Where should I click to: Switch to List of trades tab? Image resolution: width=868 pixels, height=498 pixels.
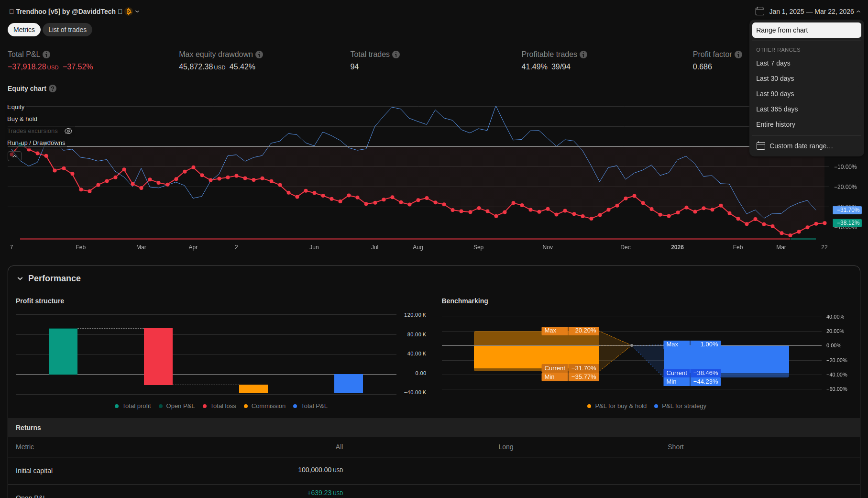click(x=67, y=30)
